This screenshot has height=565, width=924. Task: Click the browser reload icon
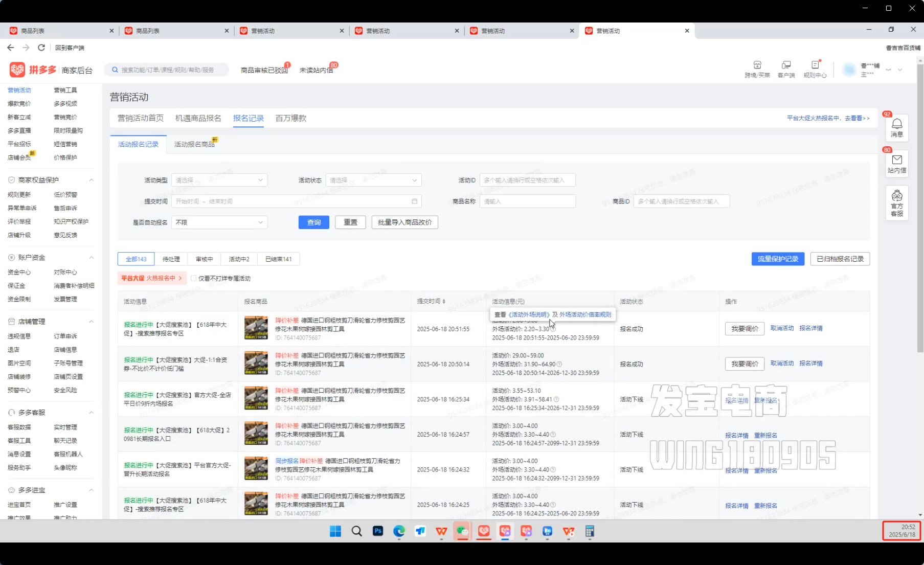point(41,48)
